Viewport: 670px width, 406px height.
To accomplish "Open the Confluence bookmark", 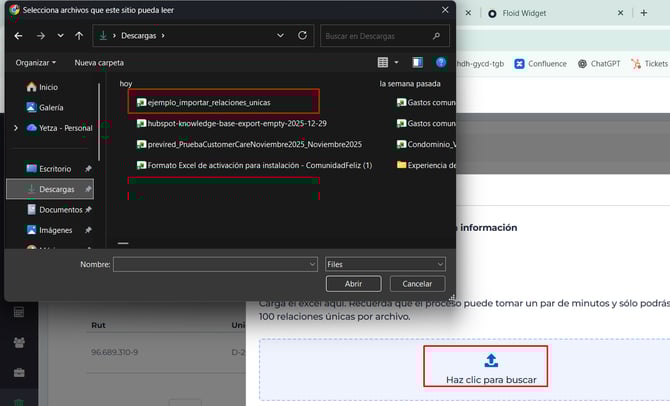I will pos(541,63).
